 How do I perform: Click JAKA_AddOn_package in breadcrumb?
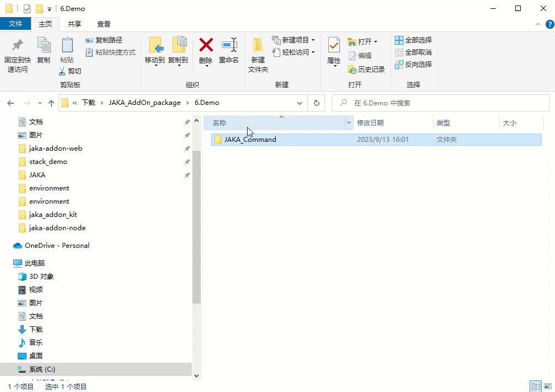tap(144, 103)
